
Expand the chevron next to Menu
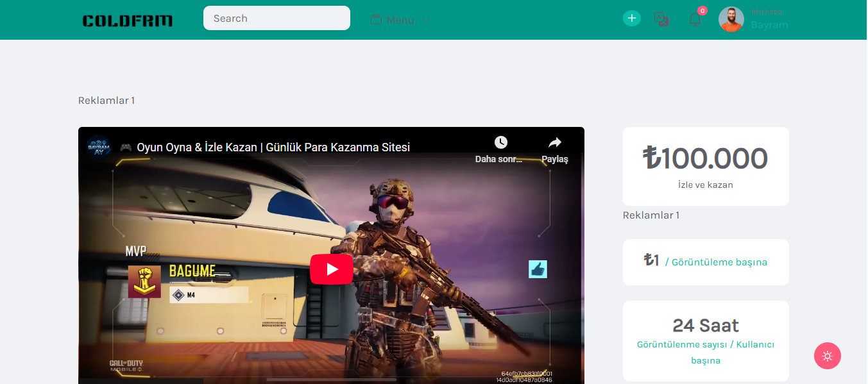[x=425, y=21]
